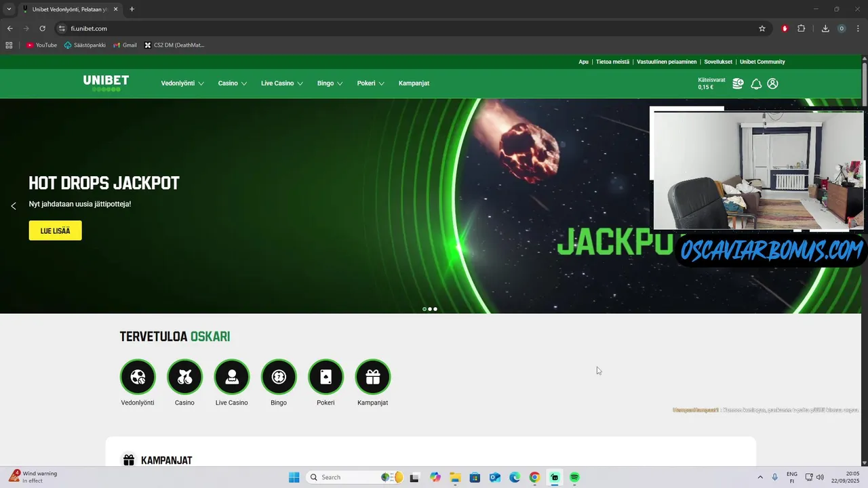This screenshot has width=868, height=488.
Task: Open Microsoft Store from the taskbar
Action: pyautogui.click(x=475, y=477)
